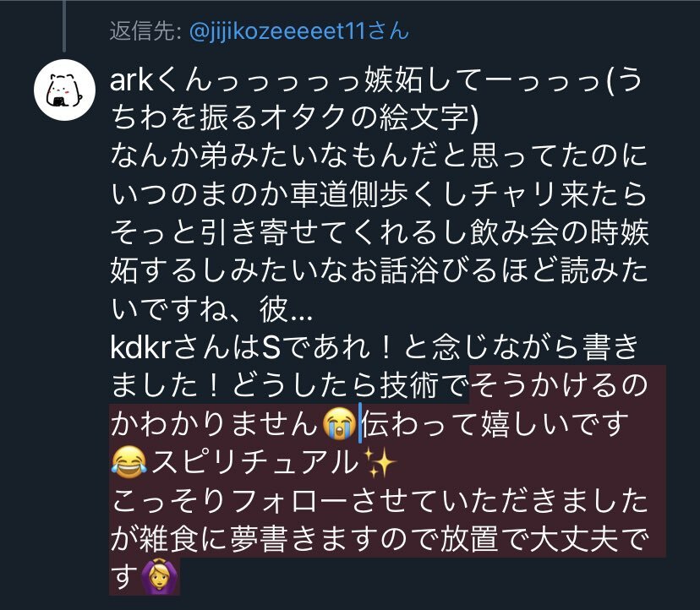
Task: Click the thread connector line above the avatar
Action: point(64,25)
